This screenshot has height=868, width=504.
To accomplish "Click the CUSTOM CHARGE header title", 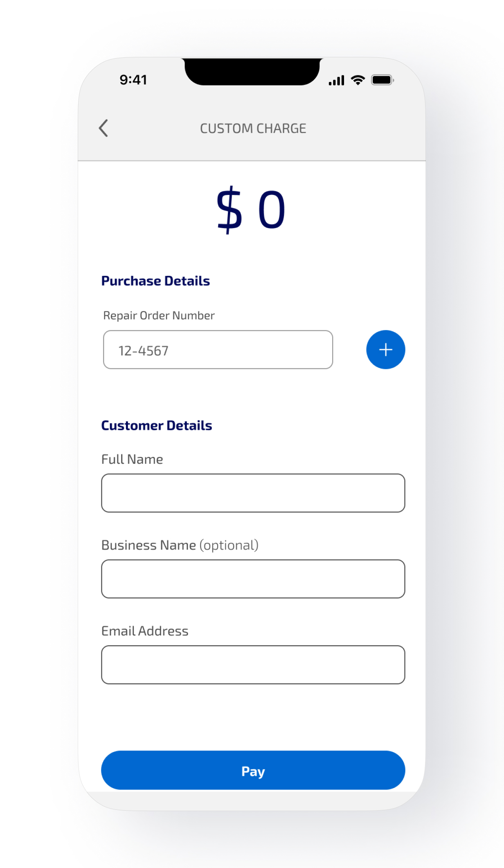I will point(253,129).
